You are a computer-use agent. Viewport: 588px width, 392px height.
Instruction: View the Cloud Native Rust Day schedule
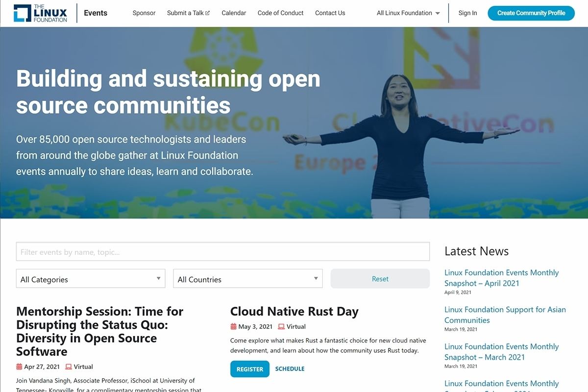click(290, 369)
